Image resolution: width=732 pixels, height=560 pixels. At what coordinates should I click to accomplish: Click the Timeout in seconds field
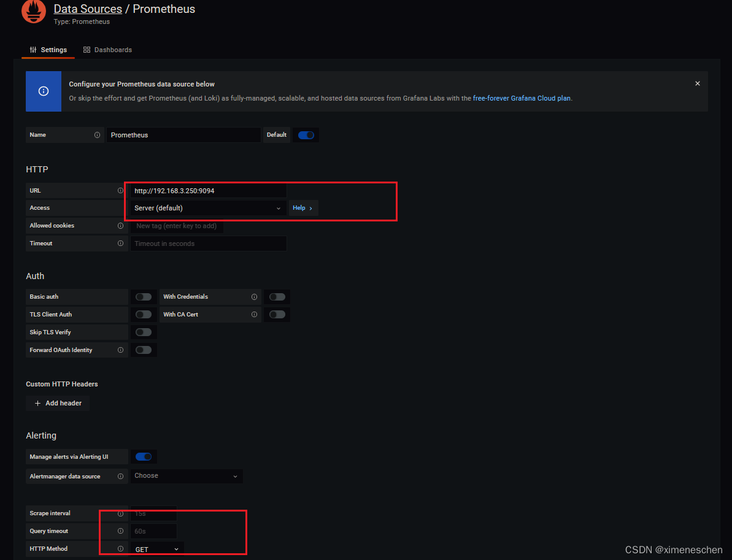(208, 244)
